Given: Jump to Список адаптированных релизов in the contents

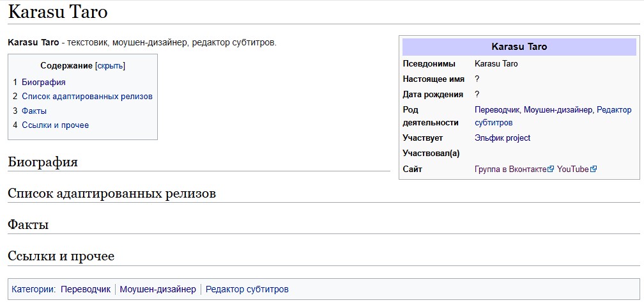Looking at the screenshot, I should pyautogui.click(x=87, y=97).
